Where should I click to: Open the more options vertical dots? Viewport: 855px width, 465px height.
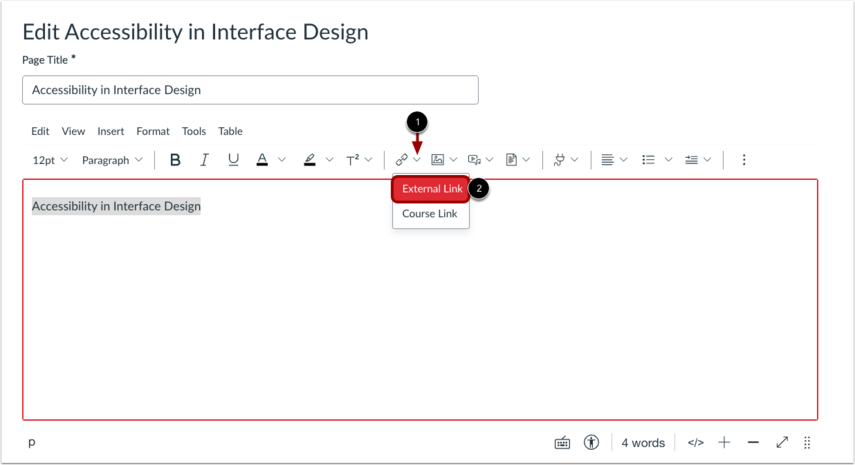click(x=744, y=160)
